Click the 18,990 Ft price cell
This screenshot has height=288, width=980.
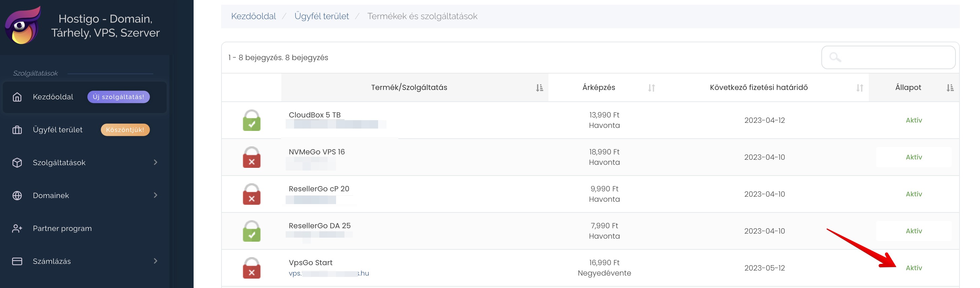[604, 157]
